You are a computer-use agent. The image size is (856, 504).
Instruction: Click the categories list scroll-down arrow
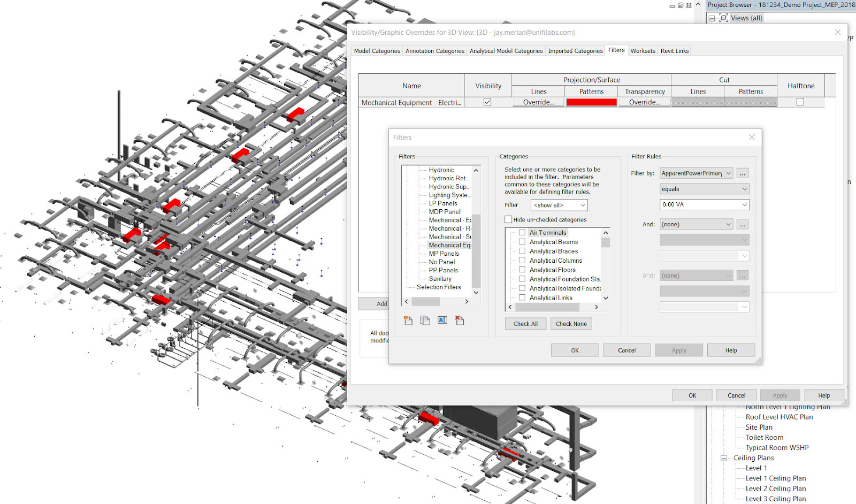point(606,298)
